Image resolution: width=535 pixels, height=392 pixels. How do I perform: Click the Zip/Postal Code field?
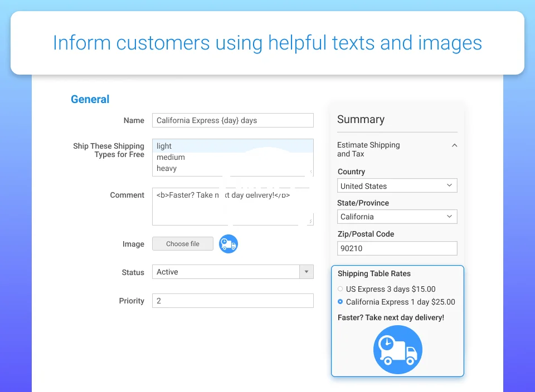tap(397, 248)
